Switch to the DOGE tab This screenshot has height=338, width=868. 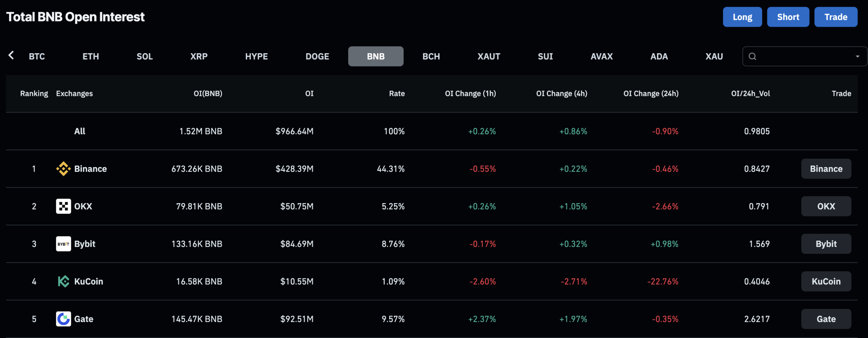coord(317,56)
